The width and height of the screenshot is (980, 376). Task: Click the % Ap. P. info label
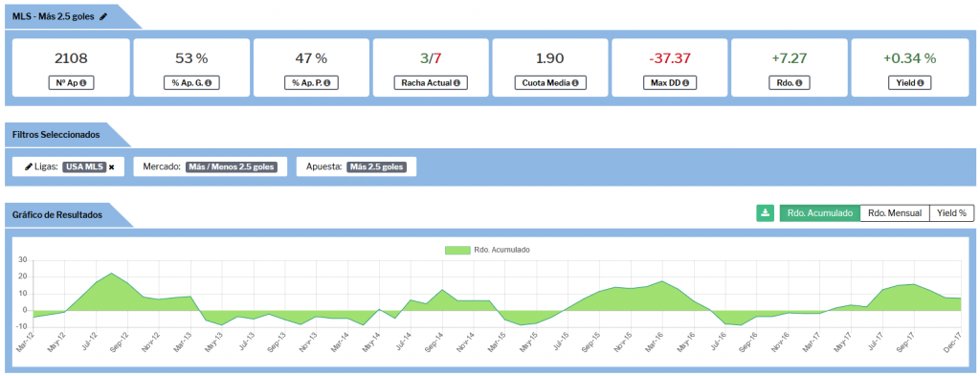(x=311, y=83)
